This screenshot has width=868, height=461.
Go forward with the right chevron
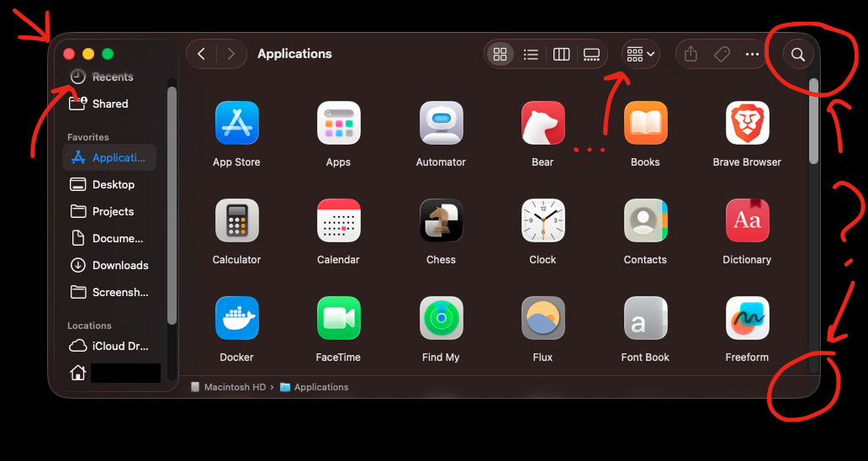(230, 54)
